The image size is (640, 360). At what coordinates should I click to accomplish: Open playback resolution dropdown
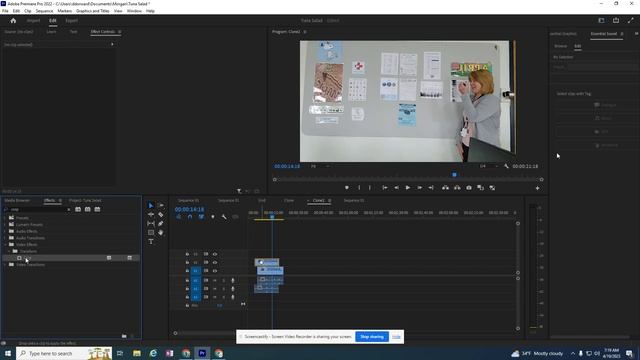tap(489, 166)
